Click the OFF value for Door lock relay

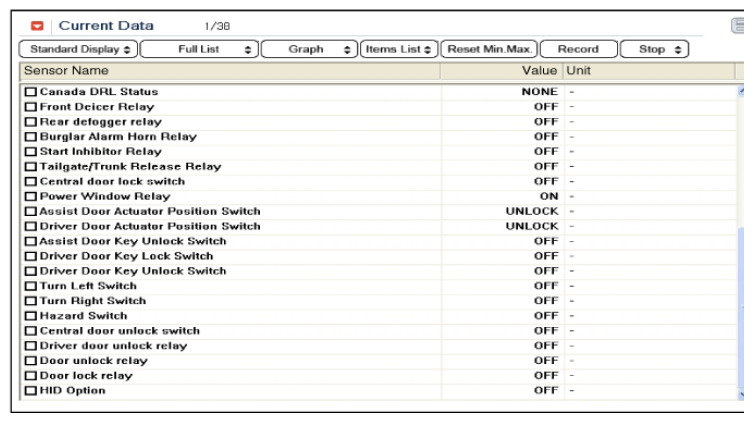546,375
